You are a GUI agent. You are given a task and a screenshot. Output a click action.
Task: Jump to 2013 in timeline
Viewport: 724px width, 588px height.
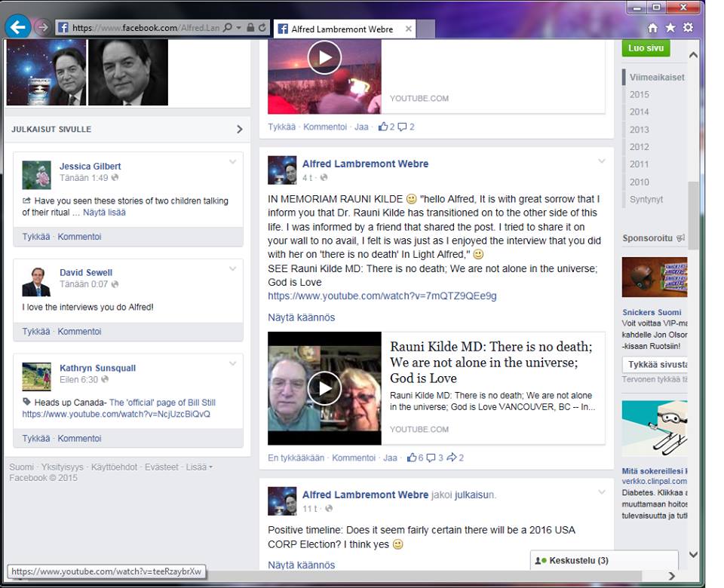coord(639,130)
